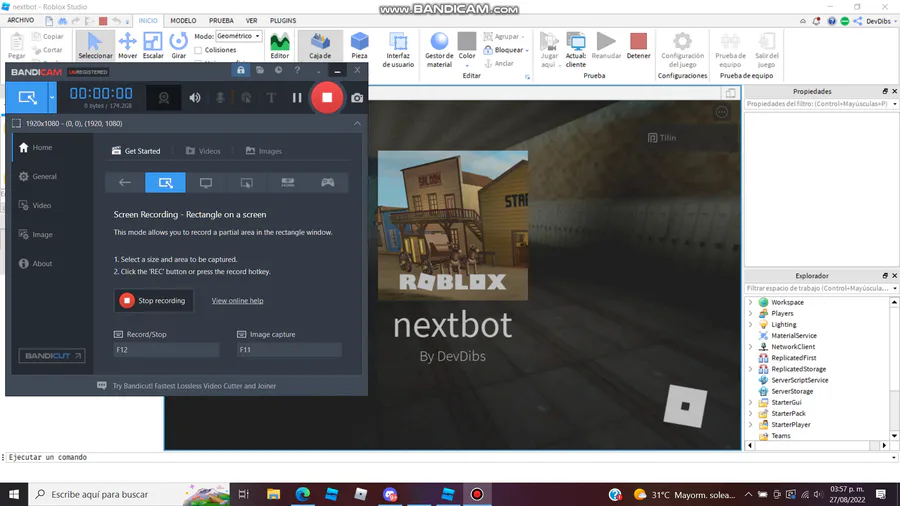Take screenshot with Bandicam camera icon
Viewport: 900px width, 506px height.
(x=357, y=98)
